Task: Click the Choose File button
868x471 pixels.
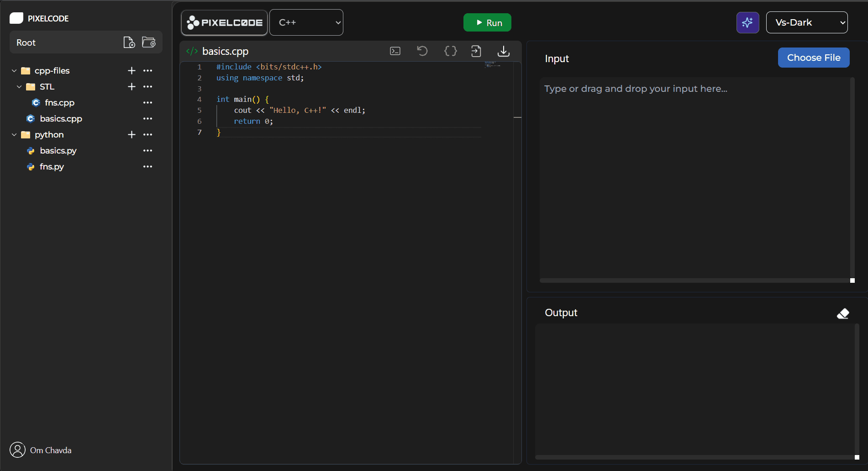Action: tap(814, 58)
